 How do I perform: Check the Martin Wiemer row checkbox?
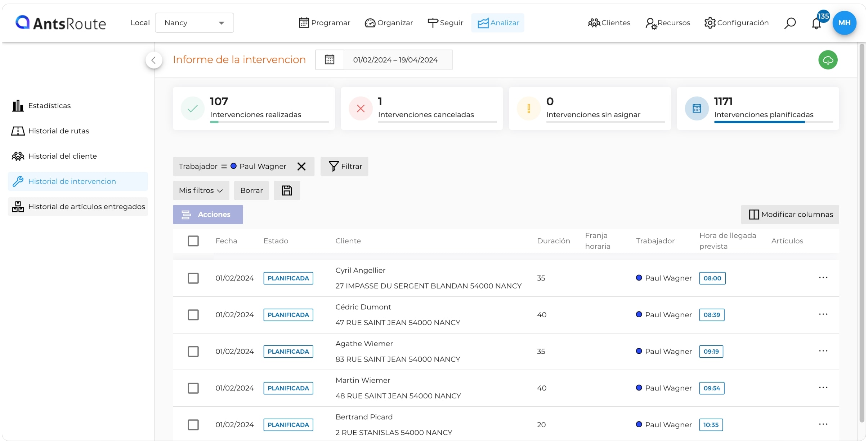click(193, 388)
